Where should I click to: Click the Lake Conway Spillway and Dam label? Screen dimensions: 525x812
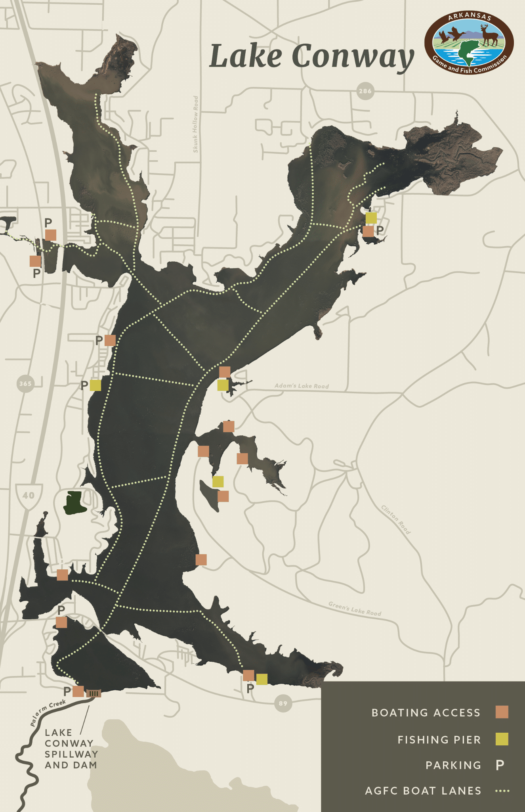[71, 749]
